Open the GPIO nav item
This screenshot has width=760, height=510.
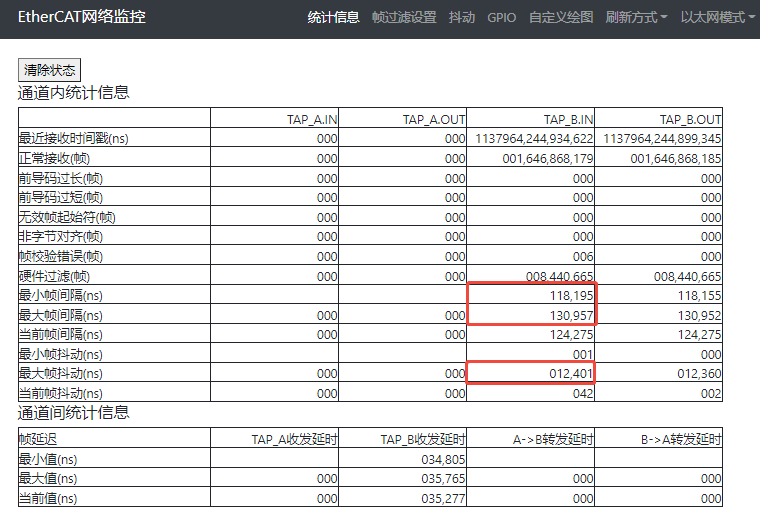pyautogui.click(x=502, y=17)
